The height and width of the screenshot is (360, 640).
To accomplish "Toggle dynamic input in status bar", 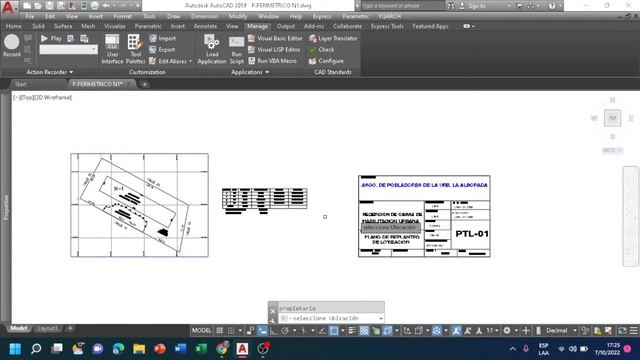I will pyautogui.click(x=262, y=331).
